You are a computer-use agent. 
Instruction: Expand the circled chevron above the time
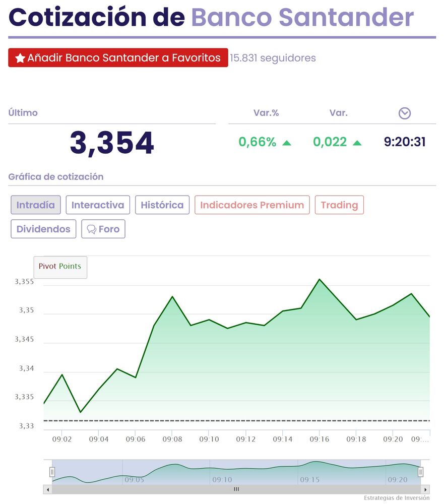[404, 113]
